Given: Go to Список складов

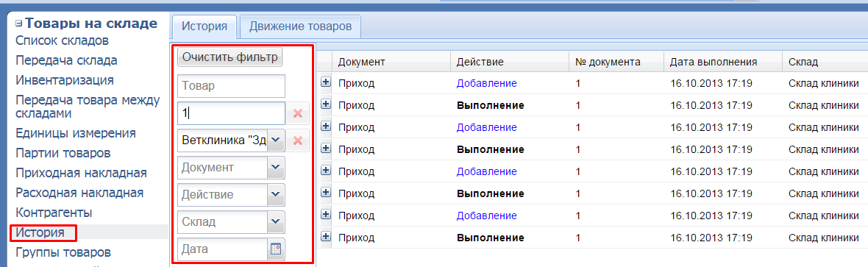Looking at the screenshot, I should tap(62, 40).
